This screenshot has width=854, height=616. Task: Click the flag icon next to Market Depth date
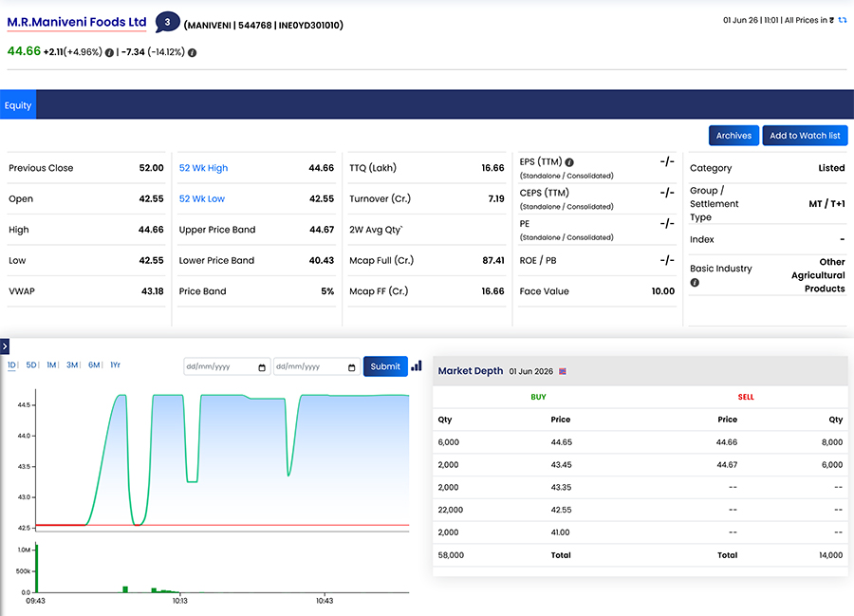[563, 371]
